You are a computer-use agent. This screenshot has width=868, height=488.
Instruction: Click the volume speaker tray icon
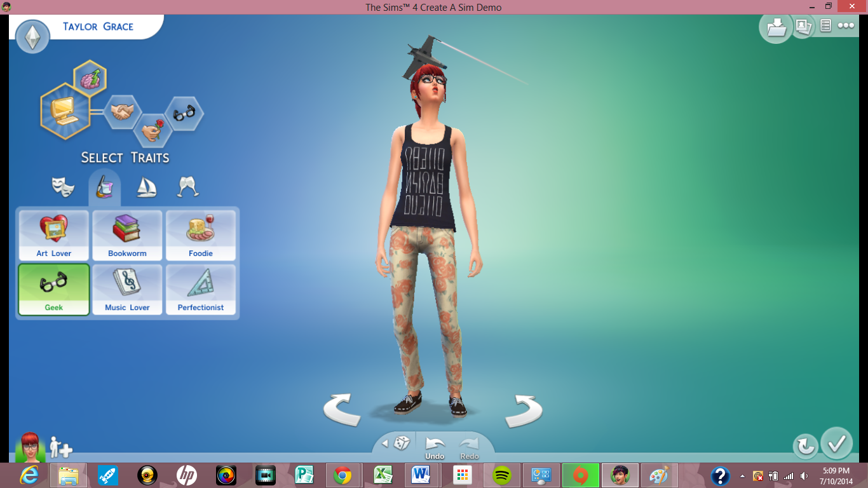pos(804,476)
